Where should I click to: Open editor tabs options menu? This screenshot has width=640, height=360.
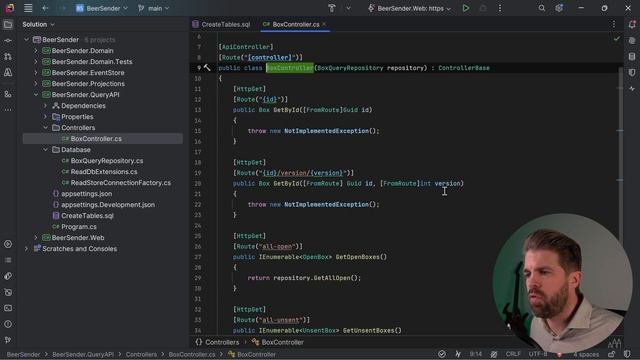pos(613,24)
